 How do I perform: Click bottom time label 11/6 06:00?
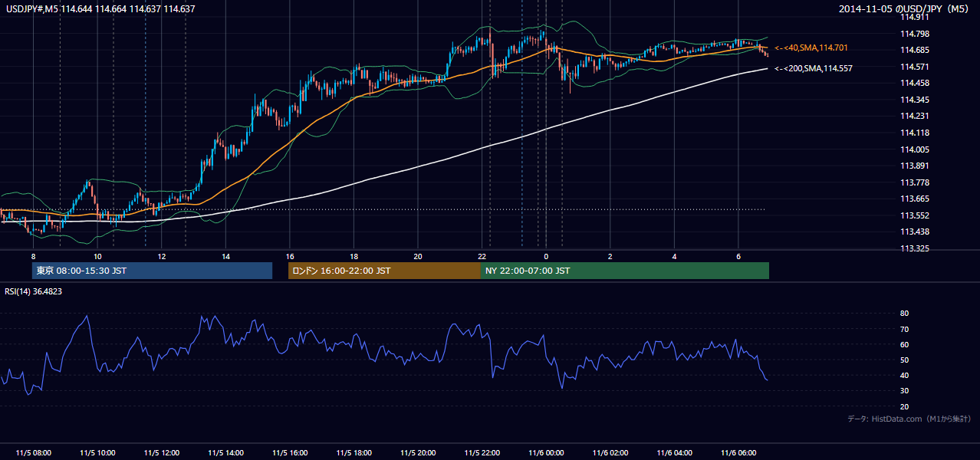pyautogui.click(x=738, y=453)
